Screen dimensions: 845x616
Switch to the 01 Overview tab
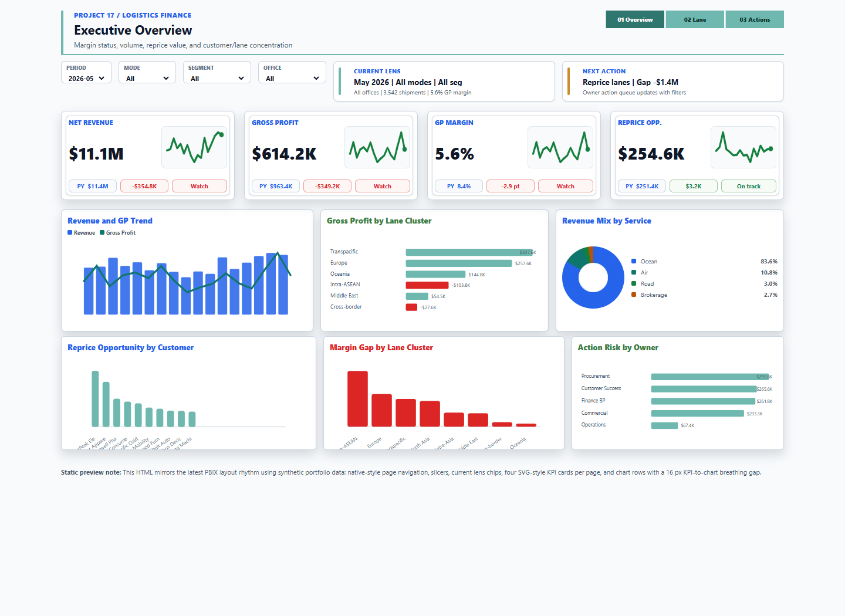(635, 19)
